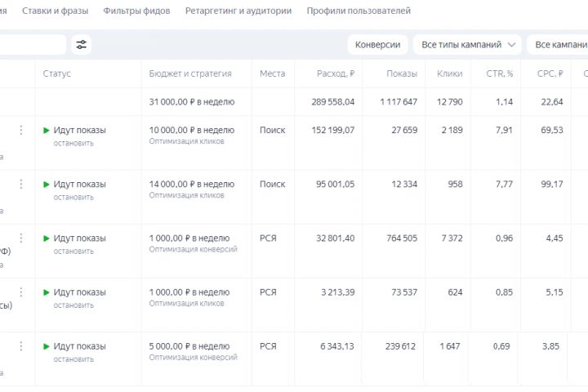The width and height of the screenshot is (588, 392).
Task: Click green play icon of 5 000 ₽ campaign
Action: (47, 346)
